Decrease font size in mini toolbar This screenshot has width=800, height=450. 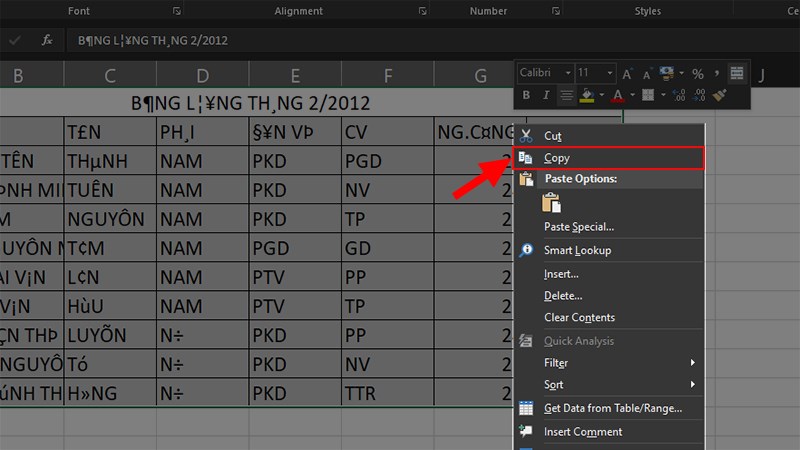click(647, 74)
